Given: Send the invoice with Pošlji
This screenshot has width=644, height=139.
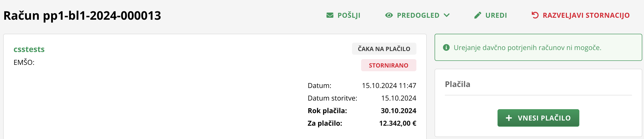Looking at the screenshot, I should [x=343, y=15].
